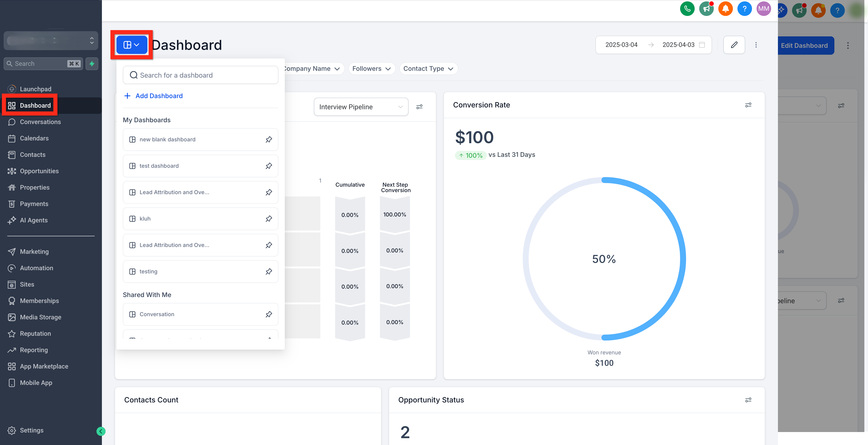868x445 pixels.
Task: Expand the Contact Type filter
Action: 428,69
